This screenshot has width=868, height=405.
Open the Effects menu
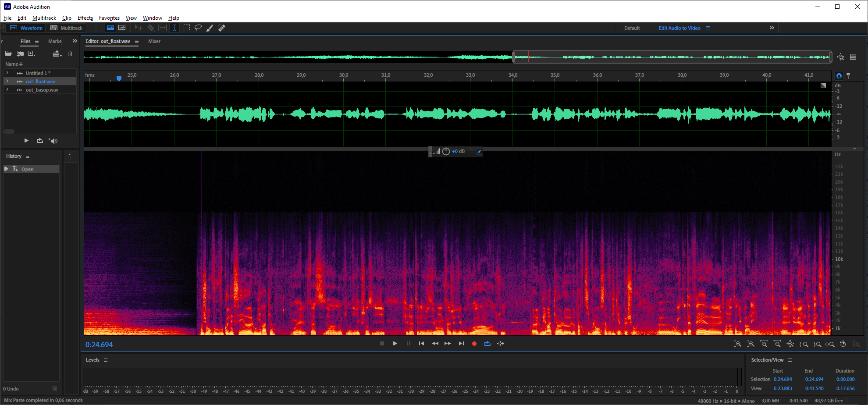[85, 18]
